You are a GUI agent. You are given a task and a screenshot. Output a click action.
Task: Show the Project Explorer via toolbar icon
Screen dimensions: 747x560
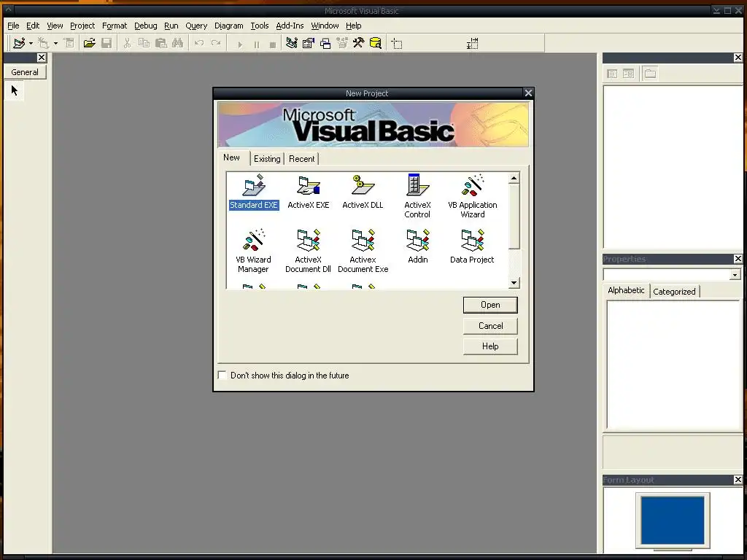(292, 43)
